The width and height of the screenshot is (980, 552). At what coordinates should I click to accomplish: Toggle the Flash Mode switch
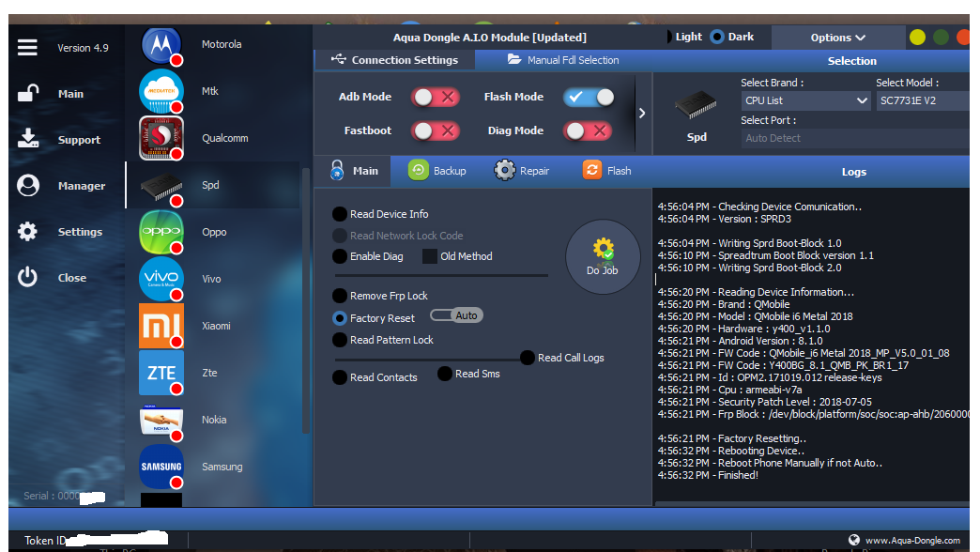589,97
